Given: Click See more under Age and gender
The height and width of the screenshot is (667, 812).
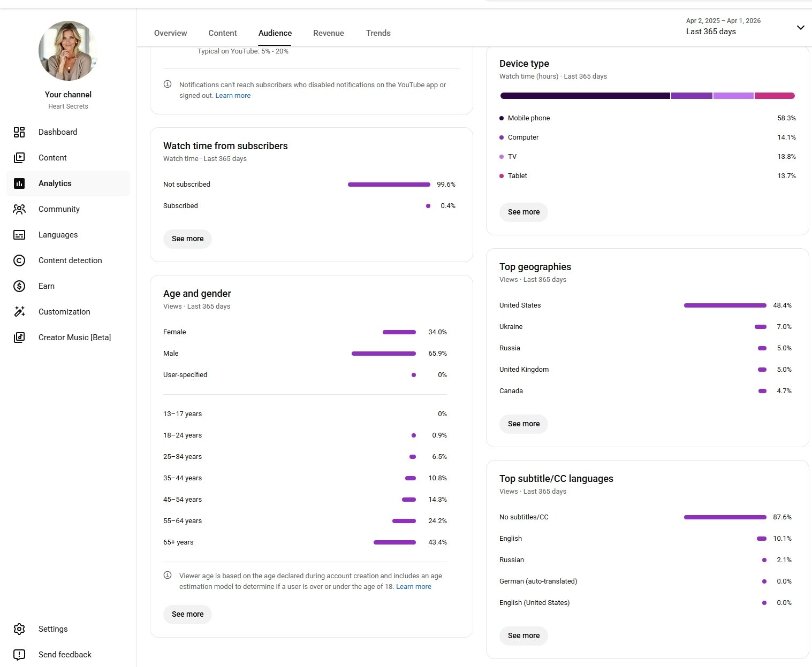Looking at the screenshot, I should (187, 615).
